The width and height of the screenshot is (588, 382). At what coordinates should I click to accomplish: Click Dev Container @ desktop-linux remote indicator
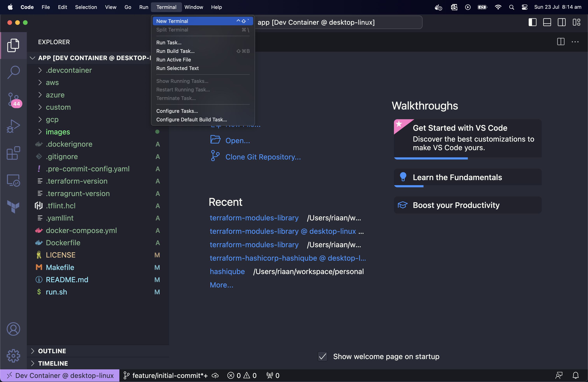[60, 375]
